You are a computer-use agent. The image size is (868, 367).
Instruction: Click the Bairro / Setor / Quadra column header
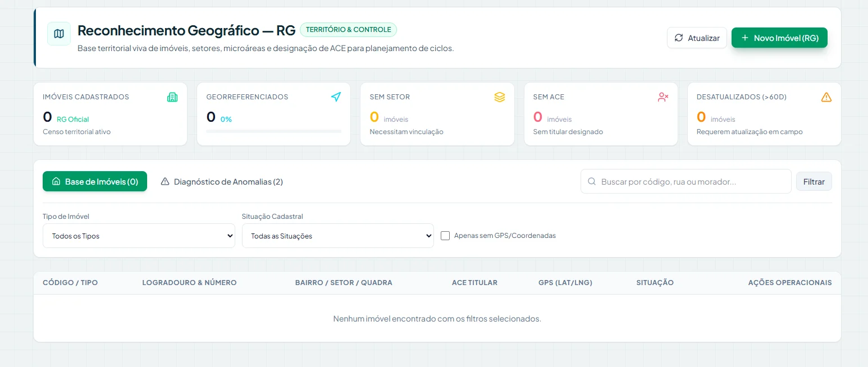pos(344,283)
